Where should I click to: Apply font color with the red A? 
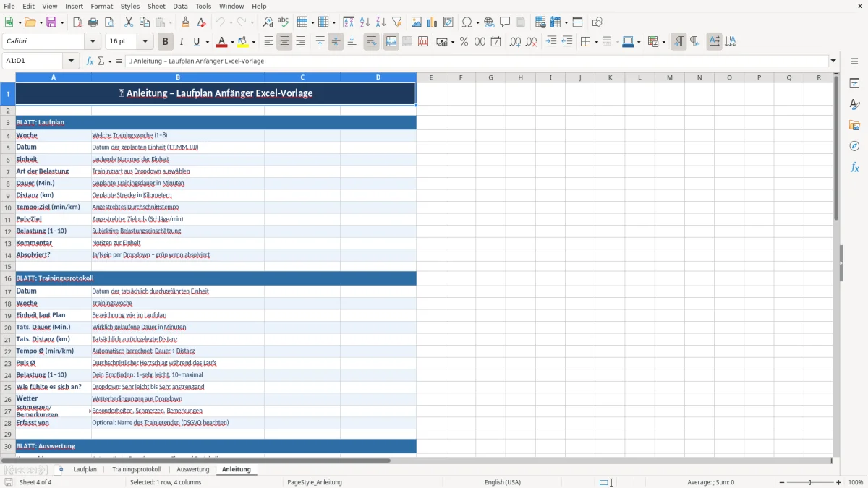point(221,42)
